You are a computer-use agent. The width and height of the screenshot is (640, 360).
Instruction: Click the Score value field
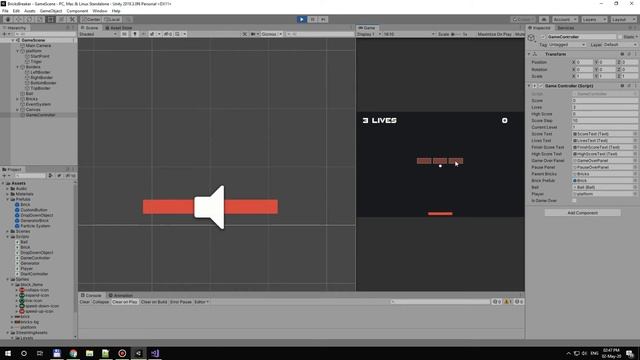tap(604, 100)
